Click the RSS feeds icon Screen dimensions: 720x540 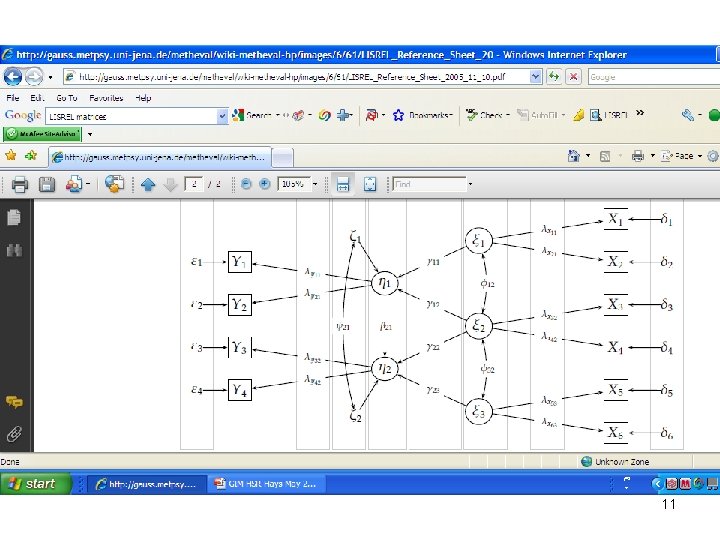[605, 157]
